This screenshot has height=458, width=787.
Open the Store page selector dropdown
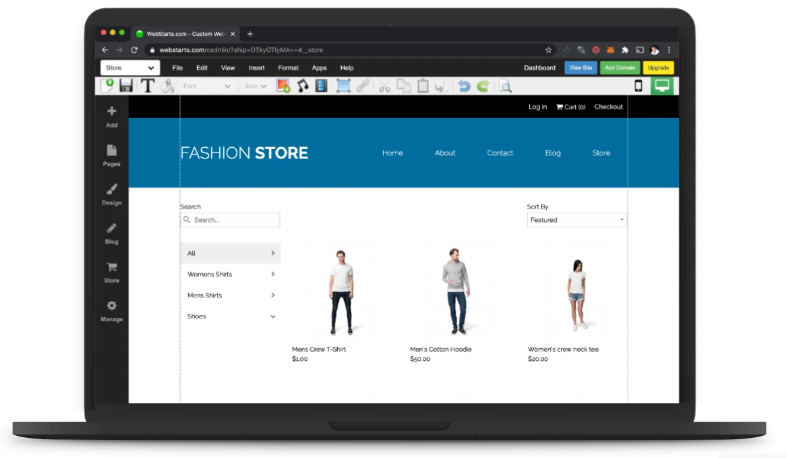130,68
